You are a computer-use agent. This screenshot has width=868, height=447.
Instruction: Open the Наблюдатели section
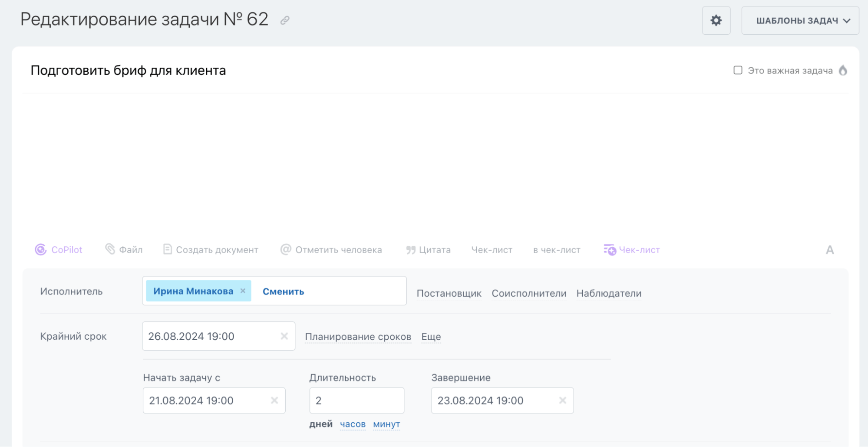pos(608,293)
